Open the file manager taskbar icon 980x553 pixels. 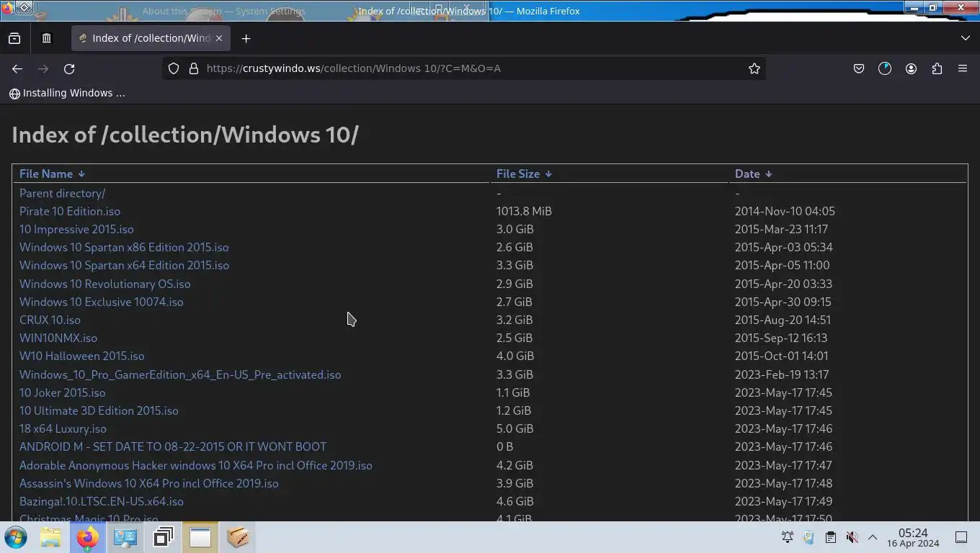point(50,537)
